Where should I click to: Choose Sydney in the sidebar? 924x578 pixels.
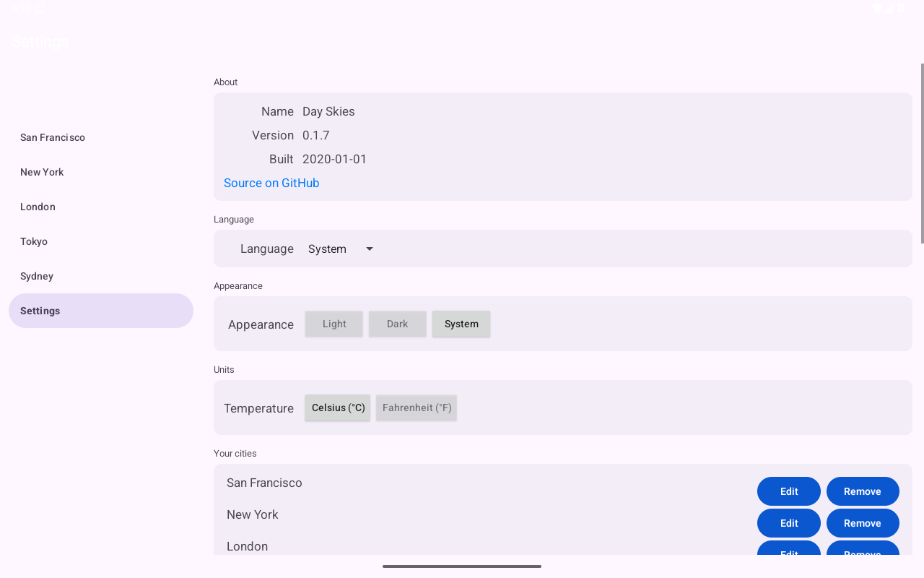point(101,276)
